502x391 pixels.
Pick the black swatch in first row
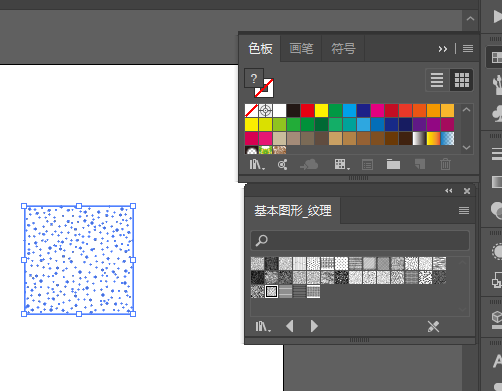tap(293, 111)
